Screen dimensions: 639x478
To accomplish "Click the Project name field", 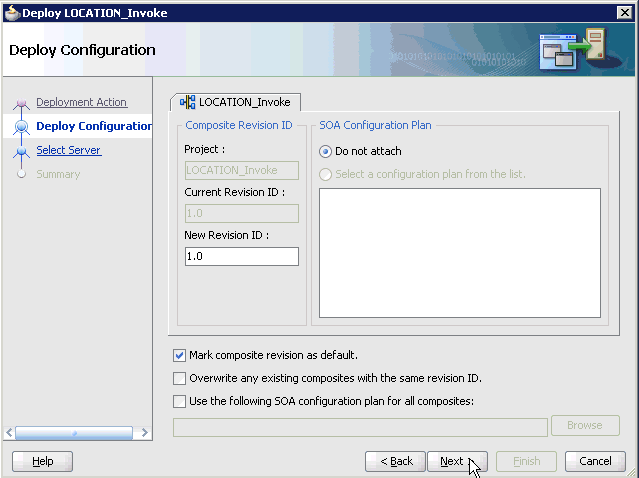I will [x=242, y=170].
